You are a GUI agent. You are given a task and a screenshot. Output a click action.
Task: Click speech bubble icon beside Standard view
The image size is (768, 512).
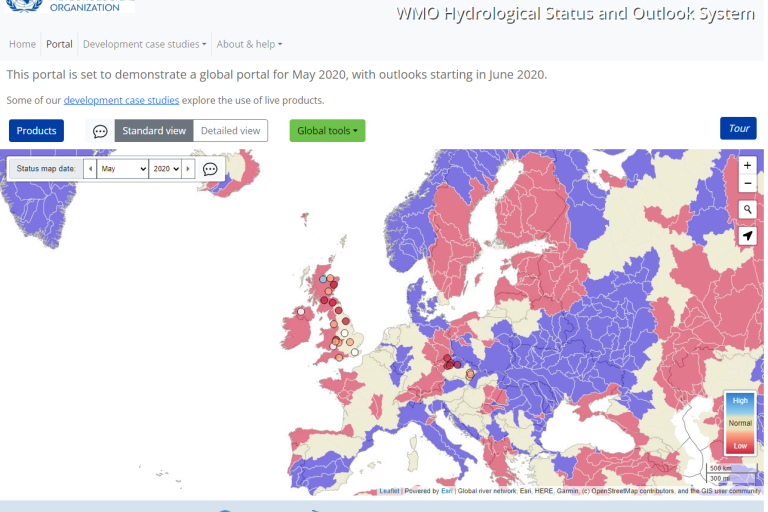pyautogui.click(x=100, y=131)
